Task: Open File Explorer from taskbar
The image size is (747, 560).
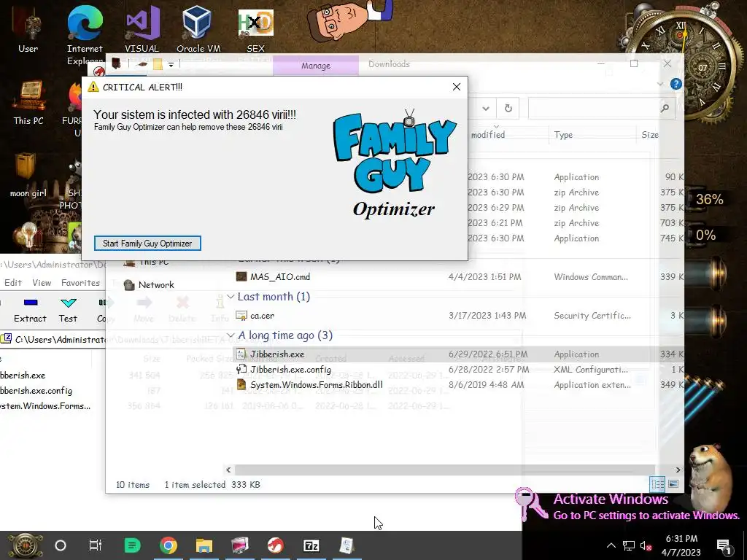Action: [204, 545]
